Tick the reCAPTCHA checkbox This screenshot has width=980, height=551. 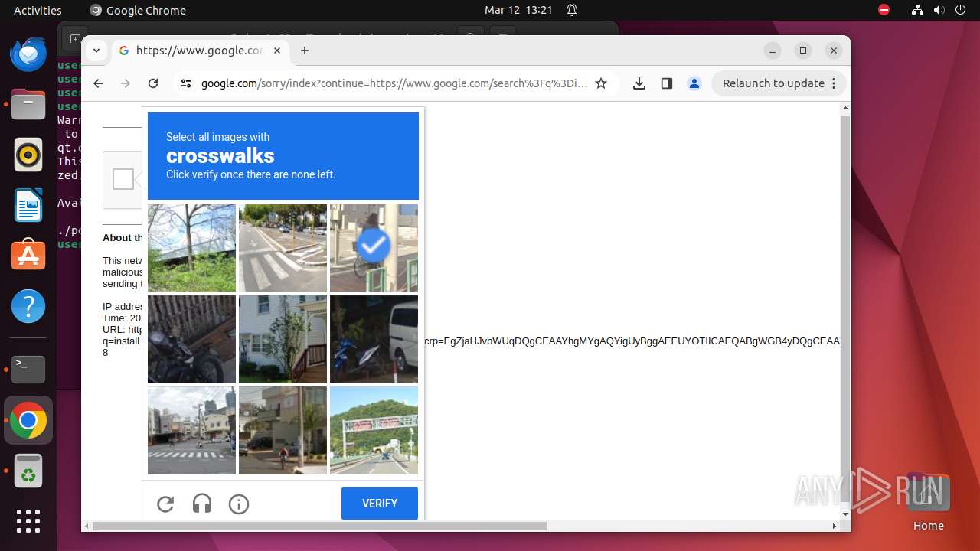123,179
